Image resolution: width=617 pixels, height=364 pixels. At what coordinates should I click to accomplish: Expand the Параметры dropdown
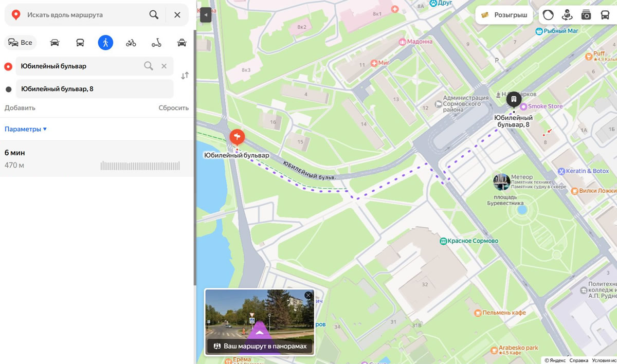[x=26, y=129]
